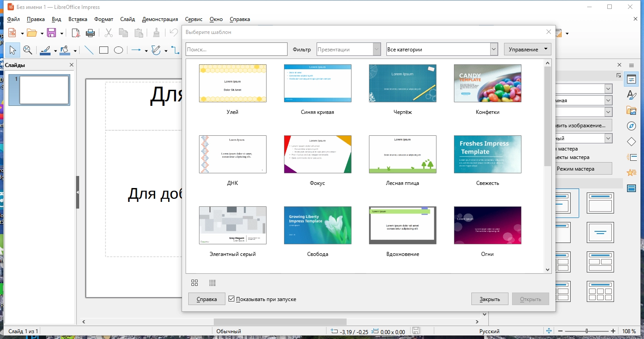Image resolution: width=644 pixels, height=339 pixels.
Task: Open the Демонстрация menu
Action: 160,19
